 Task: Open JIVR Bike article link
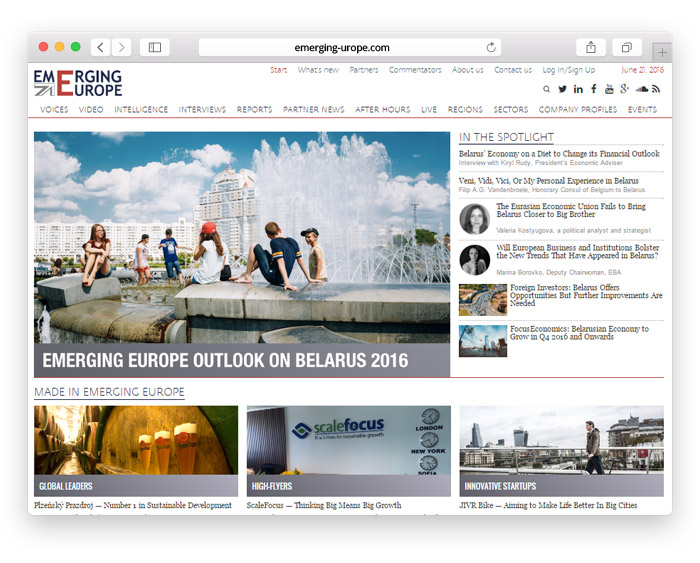548,505
